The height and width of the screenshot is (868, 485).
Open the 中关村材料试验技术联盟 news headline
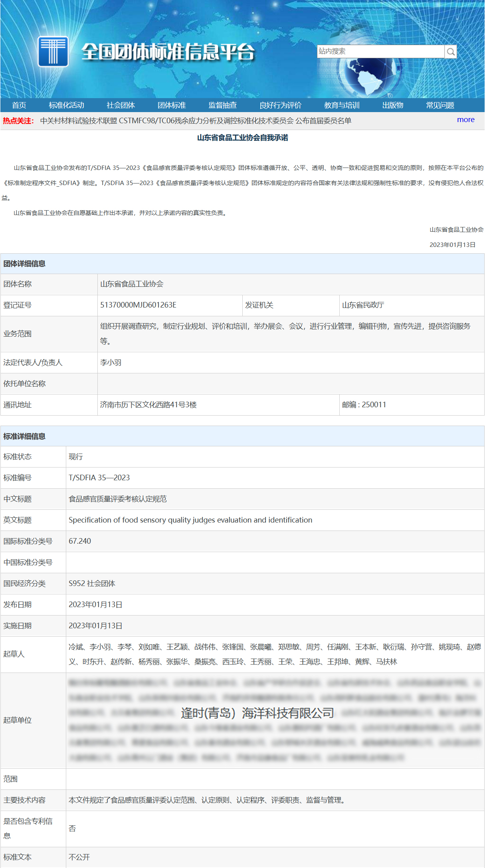(196, 121)
